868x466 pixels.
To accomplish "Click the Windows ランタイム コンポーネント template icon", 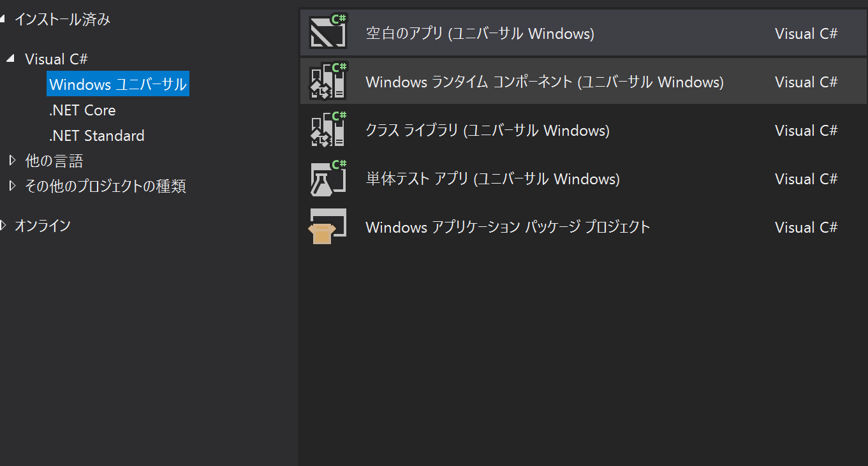I will 327,81.
